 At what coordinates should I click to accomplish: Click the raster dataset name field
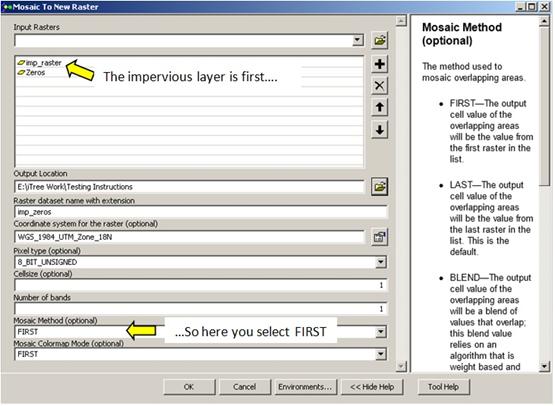pyautogui.click(x=201, y=212)
